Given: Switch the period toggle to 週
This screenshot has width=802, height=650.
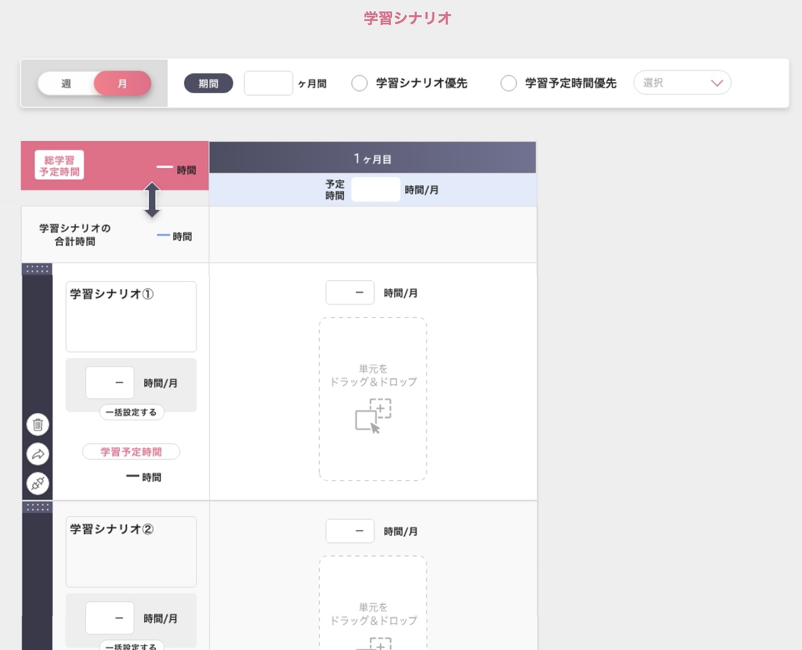Looking at the screenshot, I should [66, 84].
